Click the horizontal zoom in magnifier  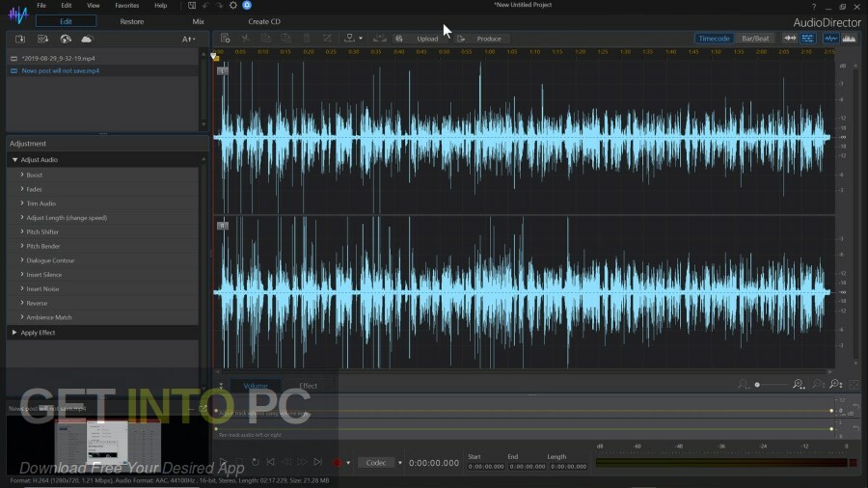point(799,384)
